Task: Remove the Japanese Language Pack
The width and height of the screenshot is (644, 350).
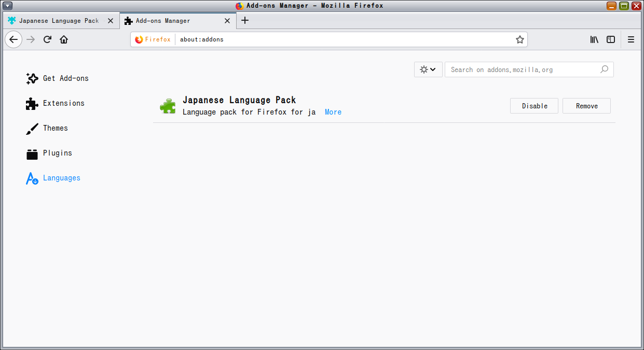Action: coord(586,106)
